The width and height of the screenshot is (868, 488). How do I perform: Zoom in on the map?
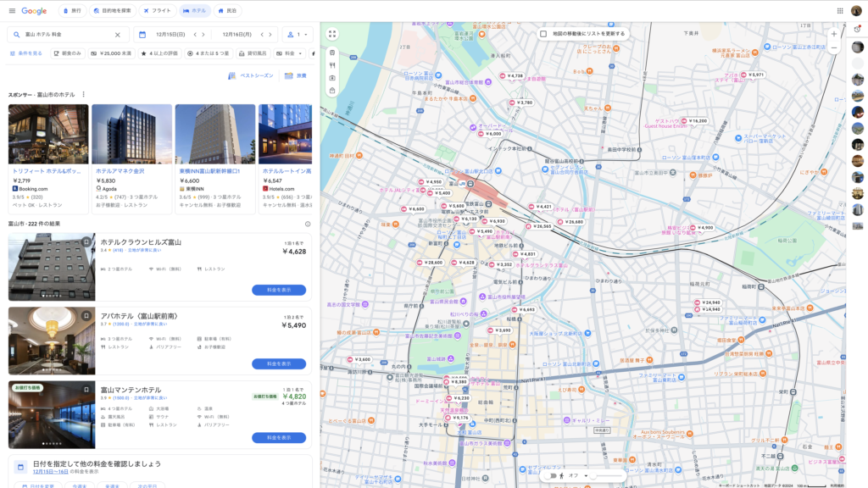(x=833, y=34)
